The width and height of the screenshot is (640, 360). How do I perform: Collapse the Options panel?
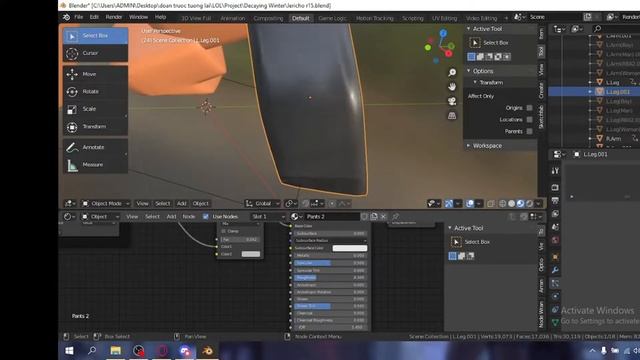[x=469, y=71]
